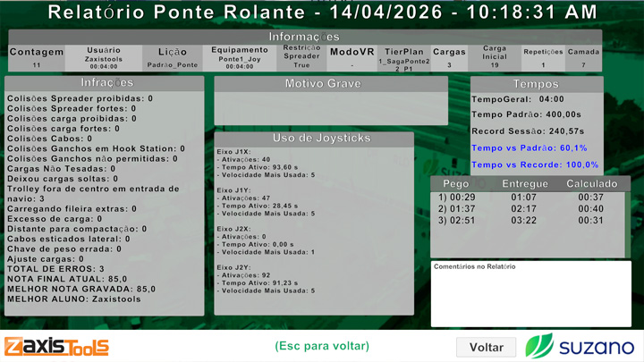This screenshot has height=362, width=644.
Task: Click the Voltar button
Action: 487,347
